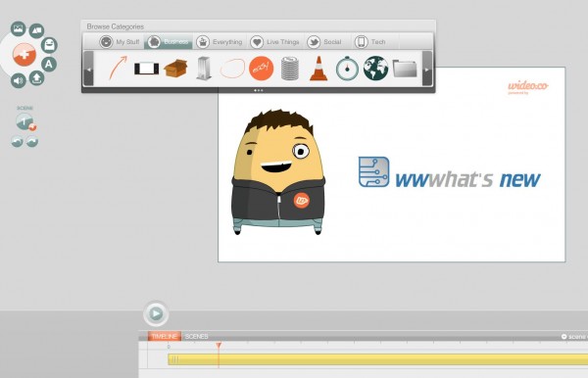
Task: Insert the world globe object
Action: 375,69
